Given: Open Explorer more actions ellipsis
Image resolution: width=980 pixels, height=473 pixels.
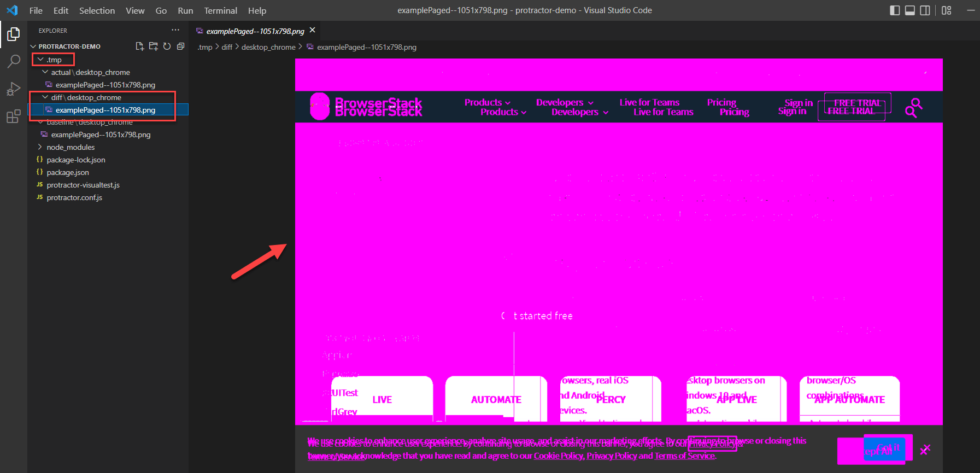Looking at the screenshot, I should tap(175, 30).
